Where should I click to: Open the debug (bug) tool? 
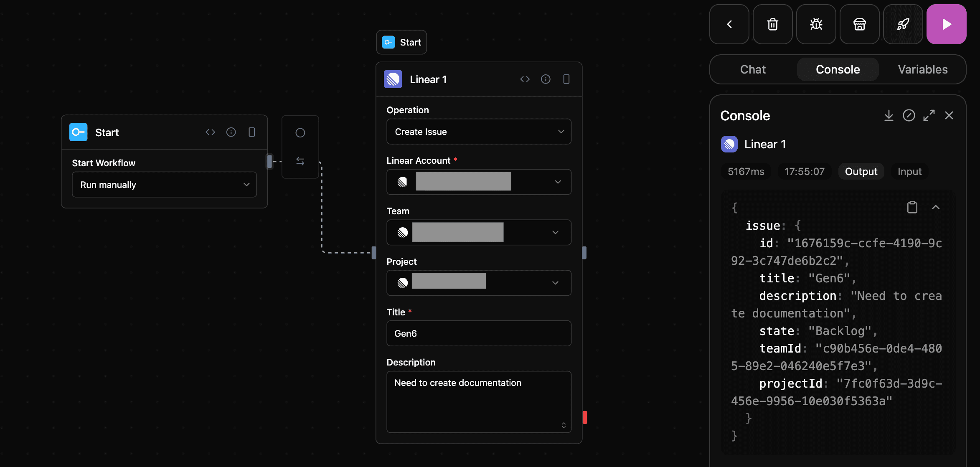tap(815, 24)
